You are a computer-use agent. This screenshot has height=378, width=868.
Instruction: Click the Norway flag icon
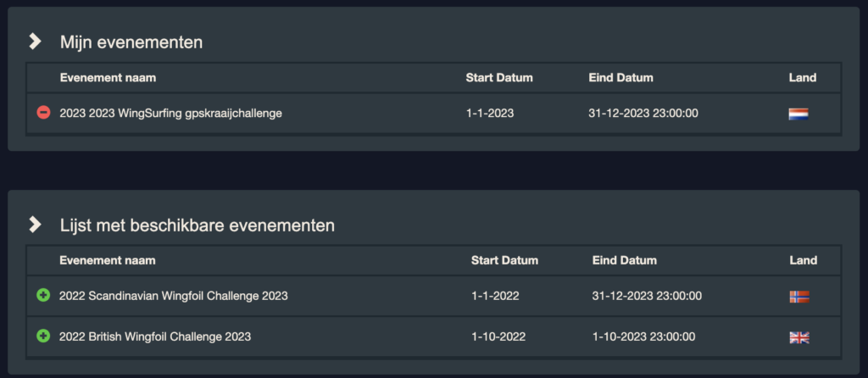coord(799,297)
